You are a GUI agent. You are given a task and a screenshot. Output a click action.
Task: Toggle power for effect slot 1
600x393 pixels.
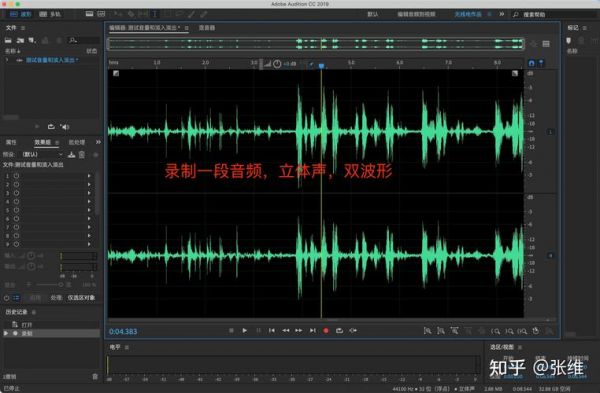click(x=16, y=176)
